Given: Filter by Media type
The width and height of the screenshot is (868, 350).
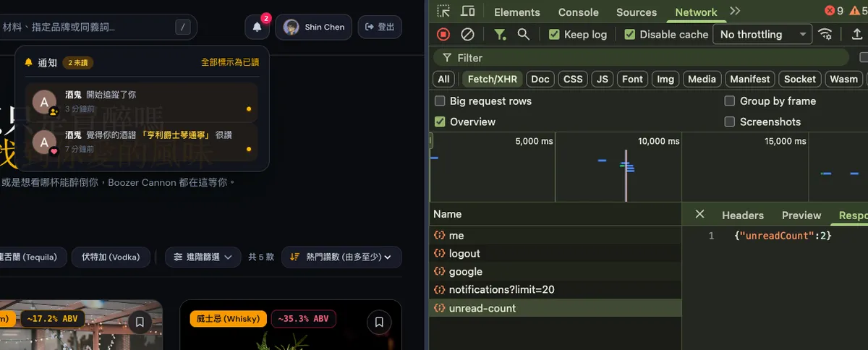Looking at the screenshot, I should [x=702, y=79].
